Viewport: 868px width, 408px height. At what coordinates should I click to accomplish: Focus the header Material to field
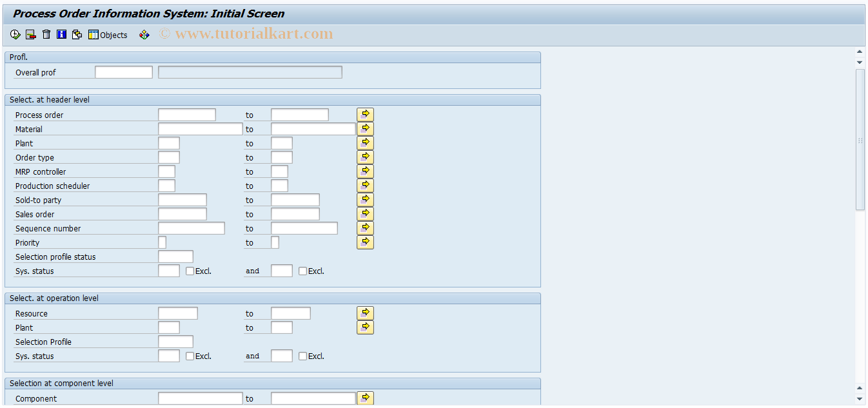pos(313,129)
